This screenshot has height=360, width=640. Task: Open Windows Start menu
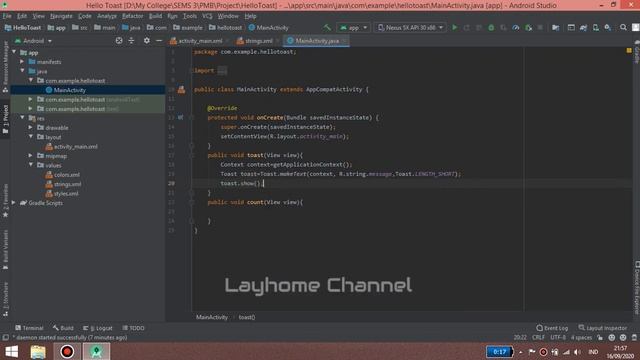point(11,351)
